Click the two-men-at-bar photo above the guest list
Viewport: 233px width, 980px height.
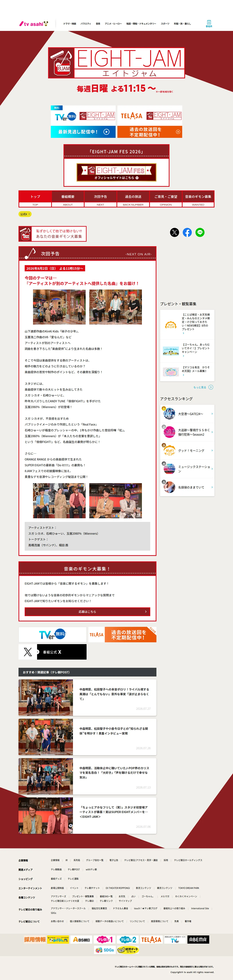pyautogui.click(x=115, y=501)
